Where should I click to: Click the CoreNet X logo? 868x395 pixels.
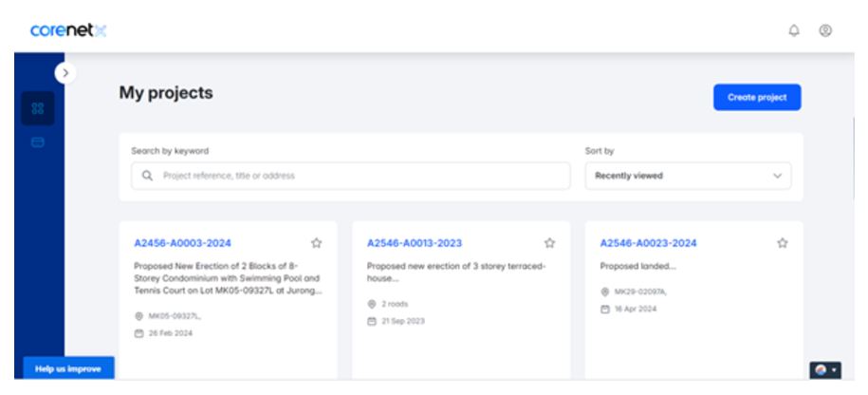tap(67, 30)
